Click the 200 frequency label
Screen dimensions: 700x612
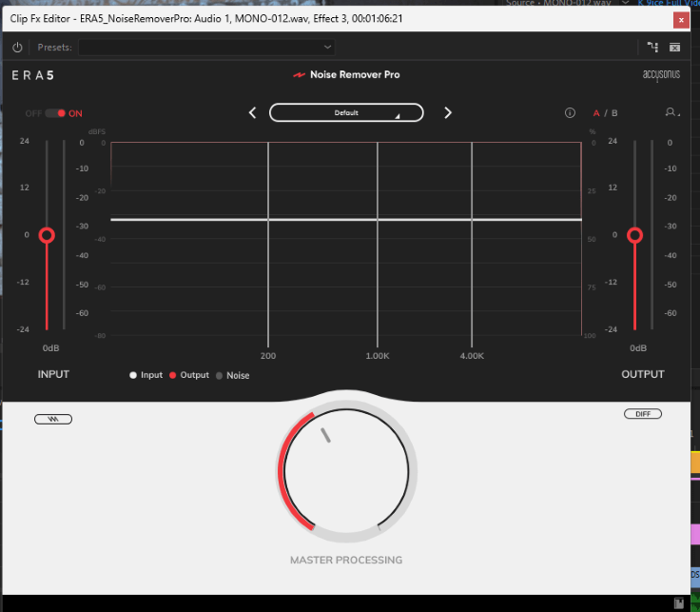pyautogui.click(x=268, y=356)
